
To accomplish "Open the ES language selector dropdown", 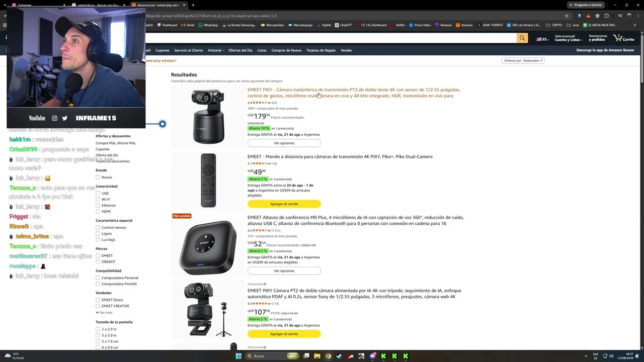I will (542, 39).
